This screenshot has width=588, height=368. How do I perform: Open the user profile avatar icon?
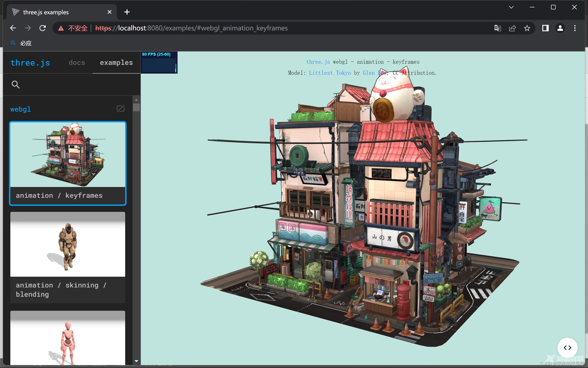coord(560,28)
